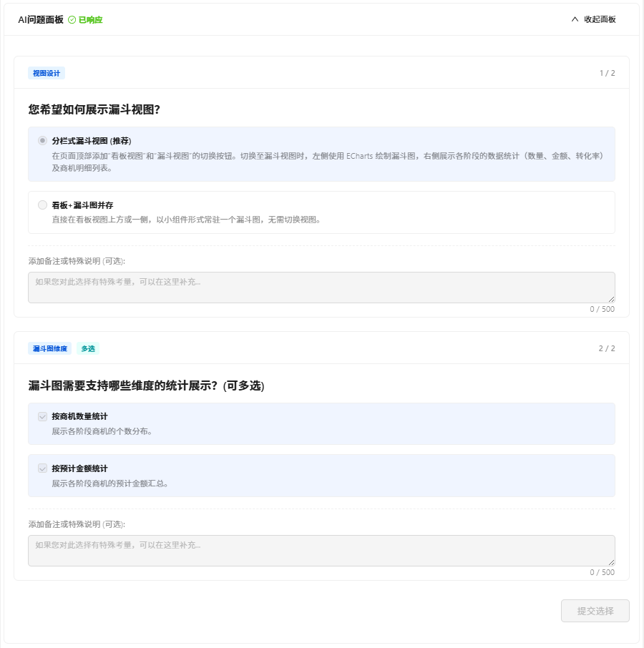
Task: Click the 提交选择 button
Action: (x=595, y=611)
